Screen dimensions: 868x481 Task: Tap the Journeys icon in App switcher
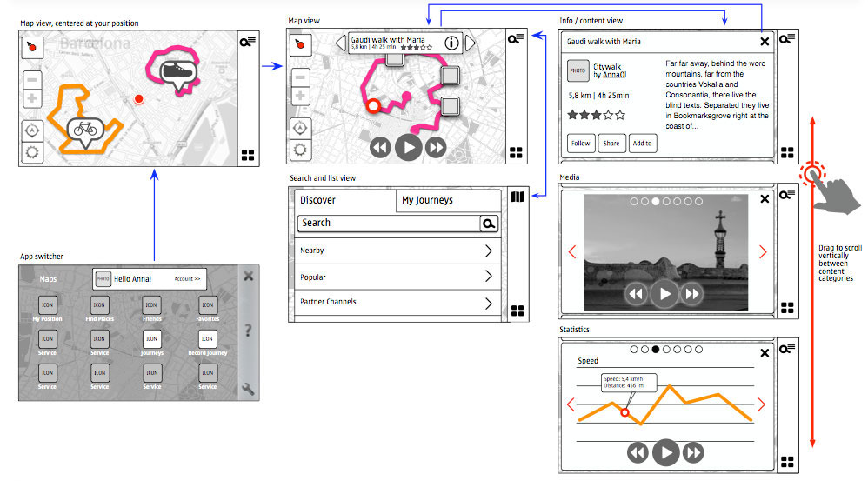point(151,339)
